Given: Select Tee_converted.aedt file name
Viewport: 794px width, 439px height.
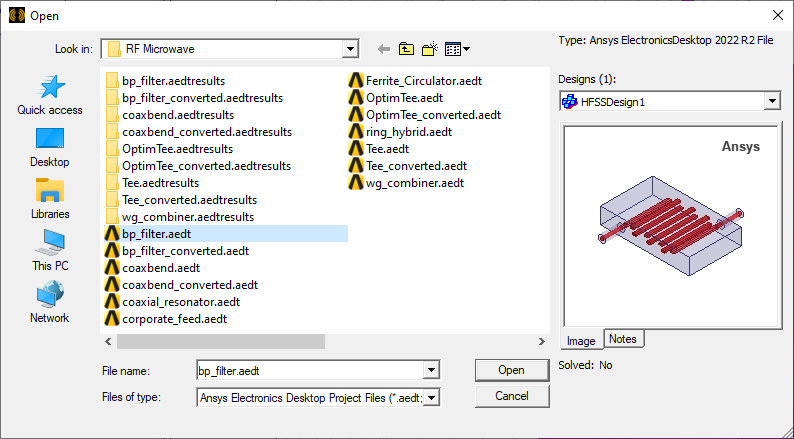Looking at the screenshot, I should click(416, 166).
